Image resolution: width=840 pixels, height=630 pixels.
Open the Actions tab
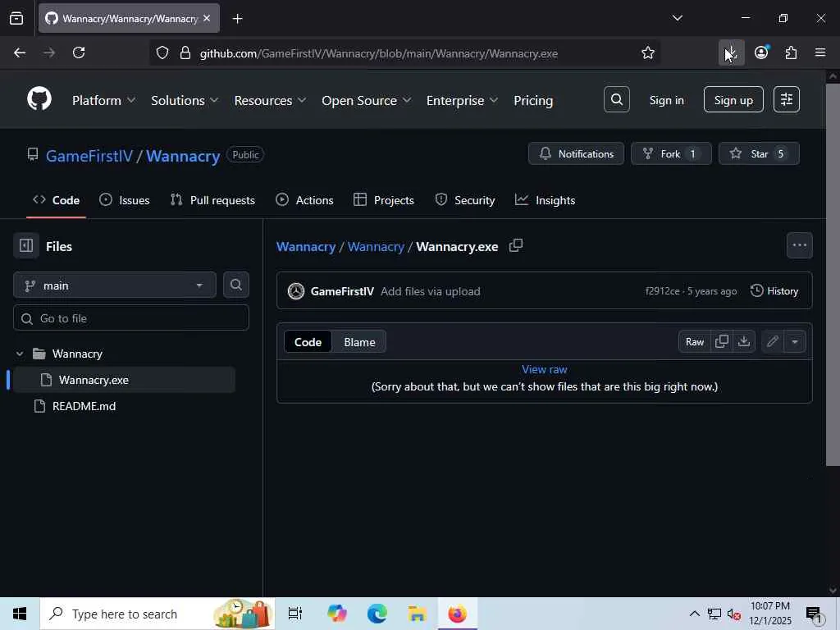(x=304, y=200)
